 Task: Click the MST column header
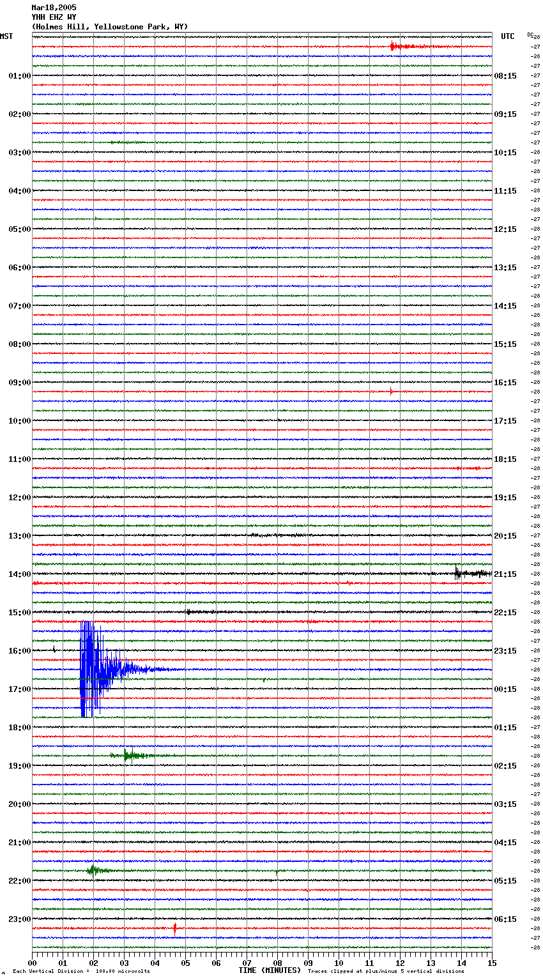[6, 36]
